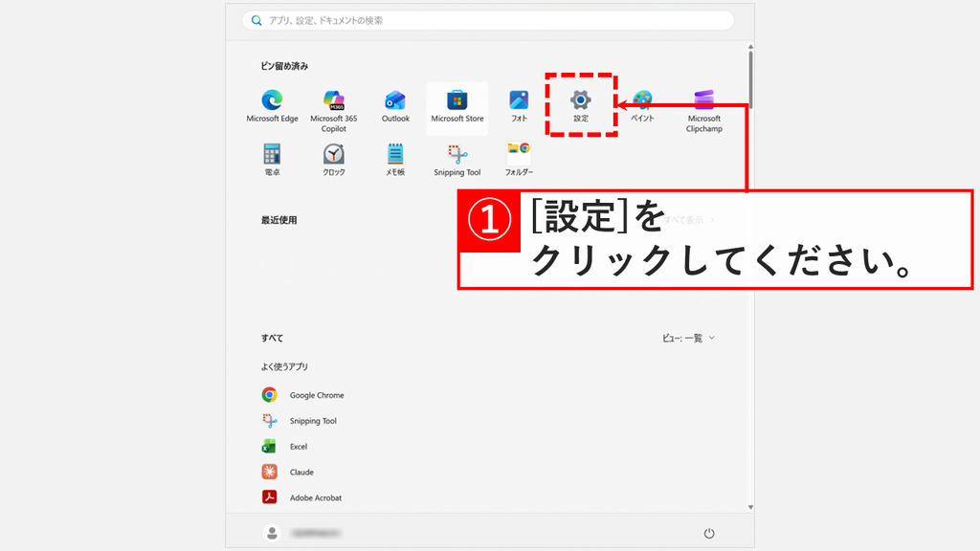Launch ペイント (Paint) app

(642, 107)
